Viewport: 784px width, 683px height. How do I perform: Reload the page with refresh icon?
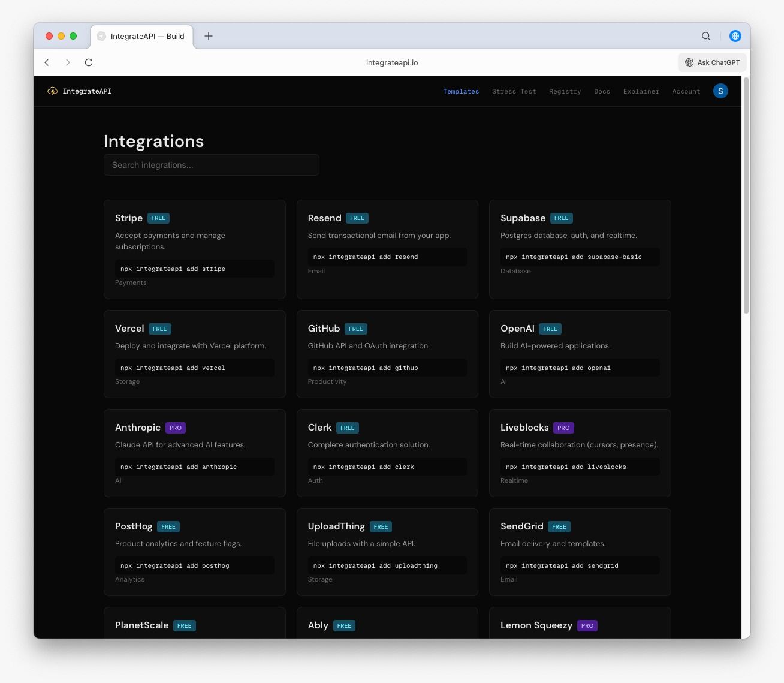(89, 62)
